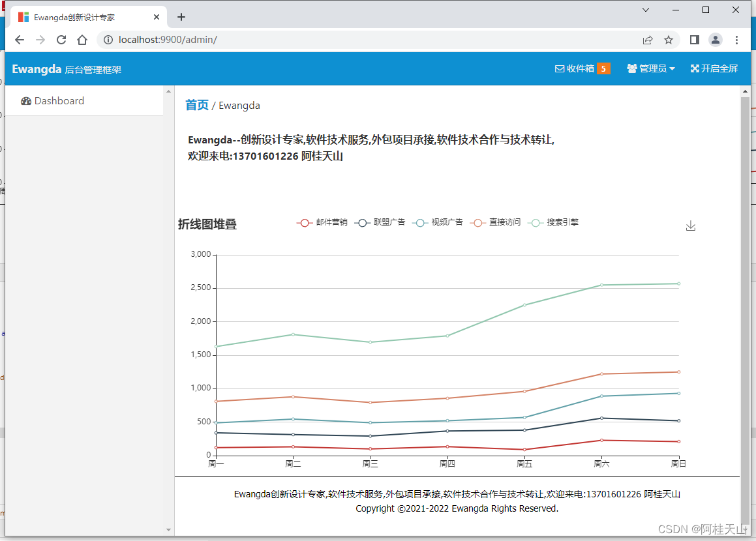Click the 首页 breadcrumb link

(197, 105)
